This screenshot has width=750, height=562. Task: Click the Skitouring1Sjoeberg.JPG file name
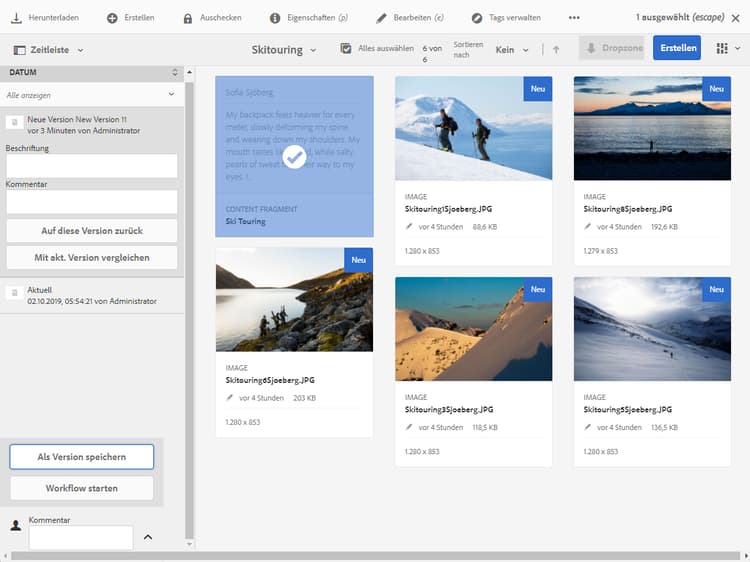448,209
